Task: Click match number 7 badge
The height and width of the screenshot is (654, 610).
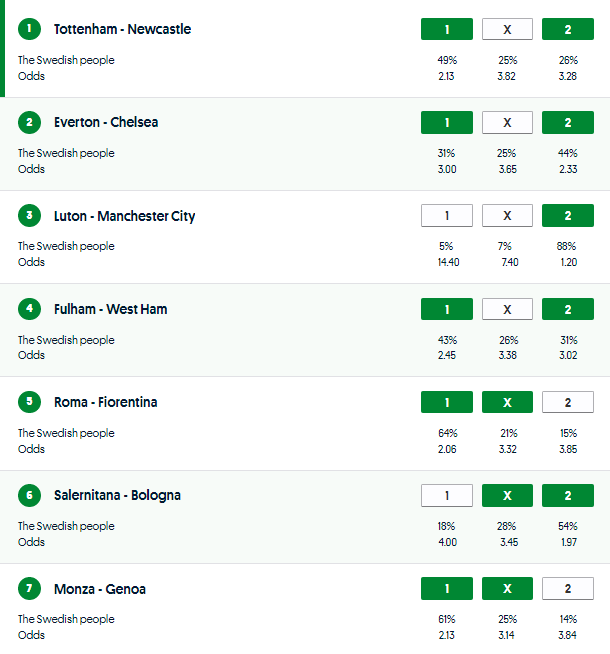Action: [x=30, y=589]
